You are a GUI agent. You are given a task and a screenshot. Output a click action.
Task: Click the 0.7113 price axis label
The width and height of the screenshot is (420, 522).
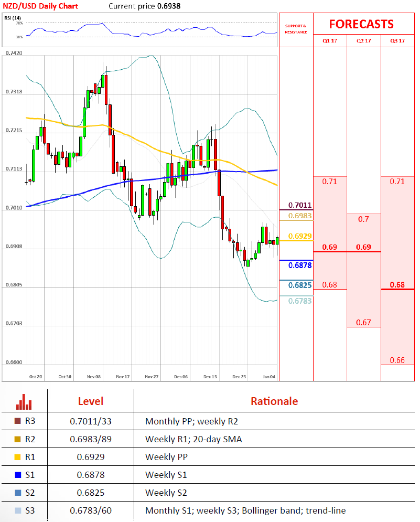click(14, 169)
